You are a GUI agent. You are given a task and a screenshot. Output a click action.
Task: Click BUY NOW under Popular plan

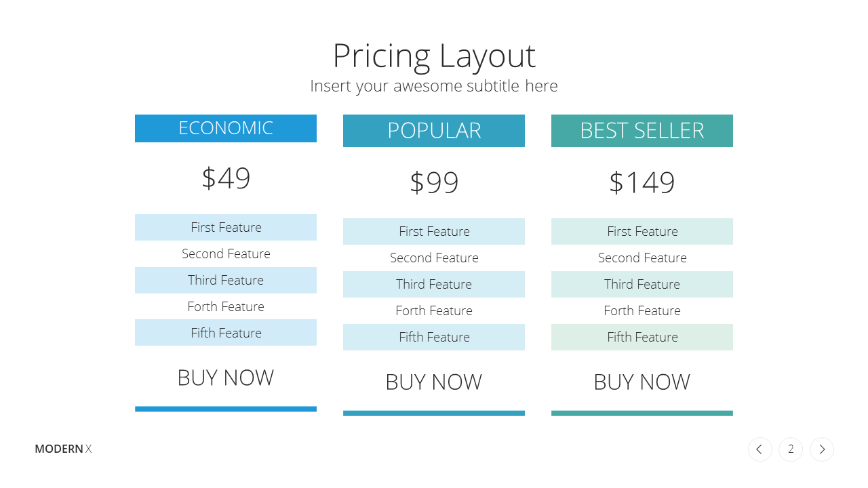point(434,382)
